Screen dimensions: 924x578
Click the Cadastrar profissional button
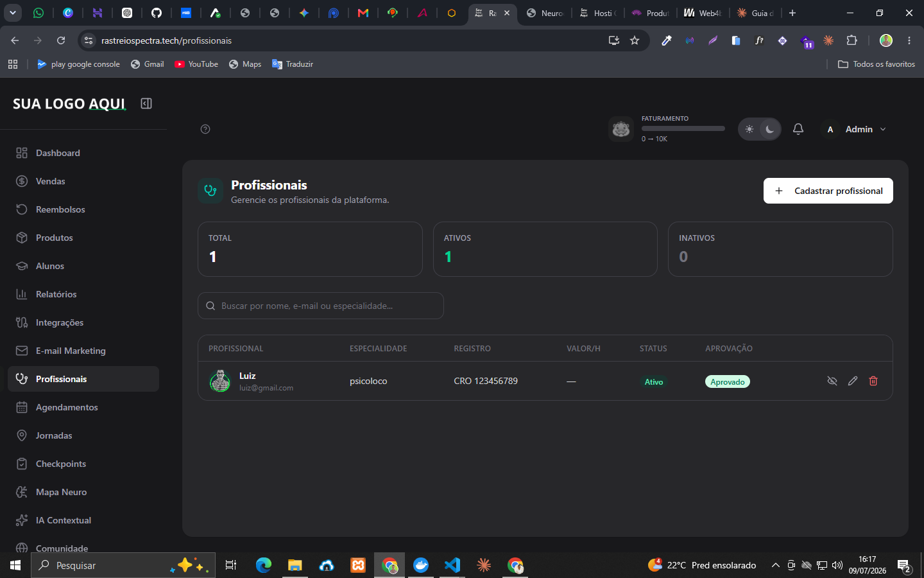click(x=828, y=191)
